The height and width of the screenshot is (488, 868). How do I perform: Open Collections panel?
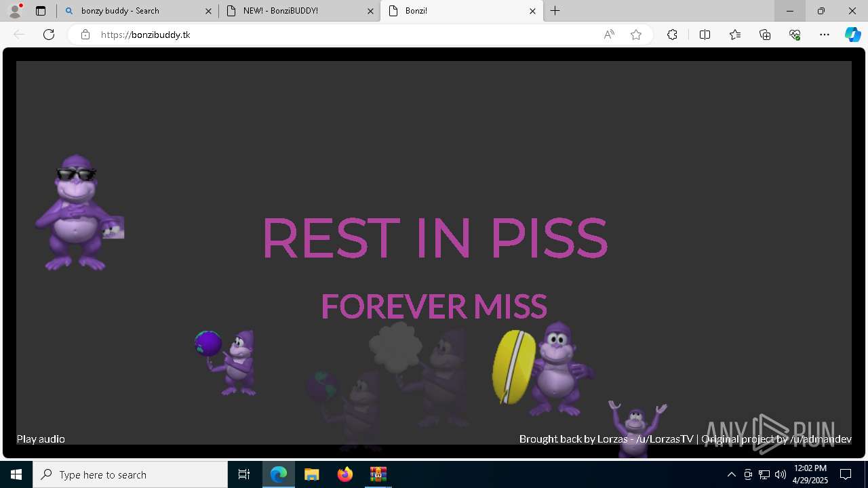click(765, 35)
